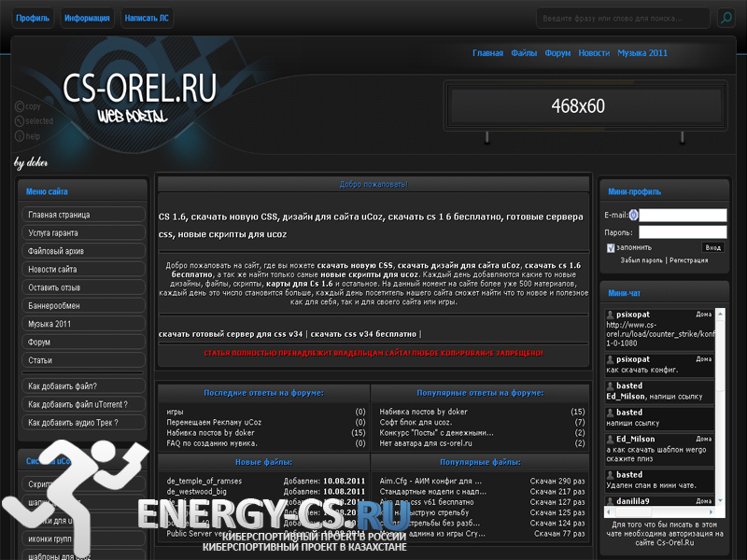The width and height of the screenshot is (747, 560).
Task: Go to Главная in header navigation
Action: 487,53
